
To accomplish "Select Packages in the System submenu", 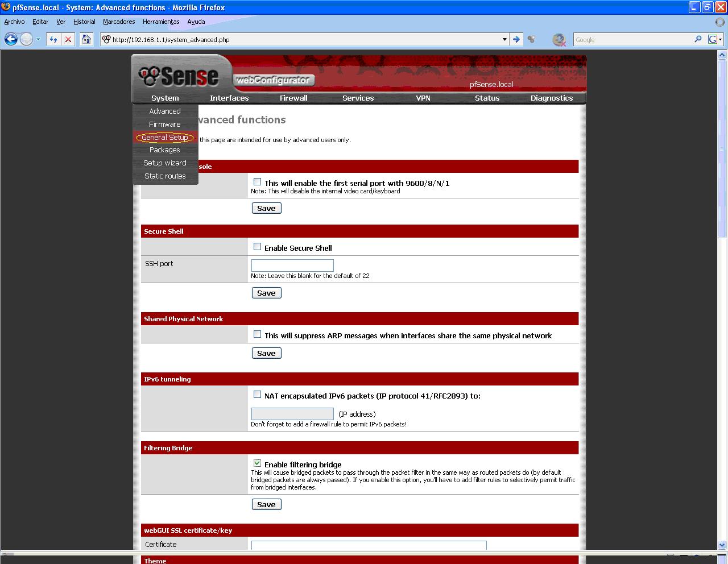I will click(165, 150).
